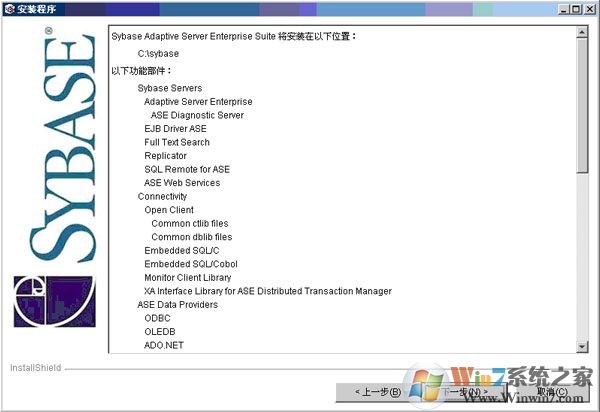The width and height of the screenshot is (600, 412).
Task: Select the Monitor Client Library entry
Action: click(188, 278)
